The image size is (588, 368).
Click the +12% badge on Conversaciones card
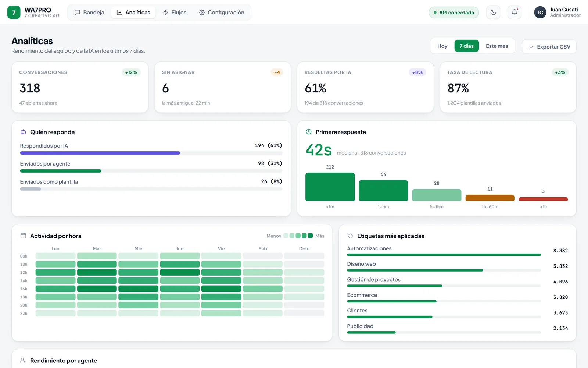coord(131,72)
